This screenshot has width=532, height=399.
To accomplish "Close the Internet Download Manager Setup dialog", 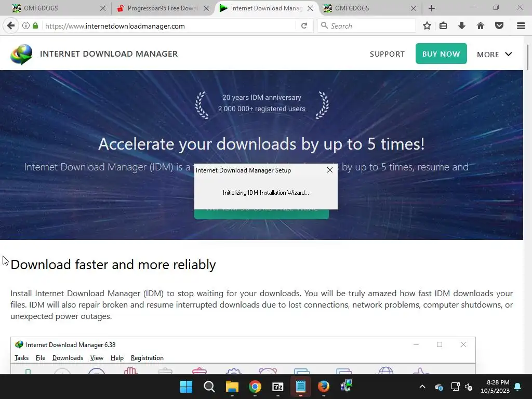I will coord(330,170).
